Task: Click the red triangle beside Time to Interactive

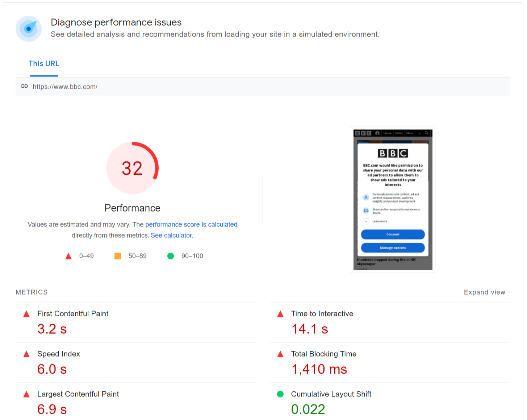Action: (280, 313)
